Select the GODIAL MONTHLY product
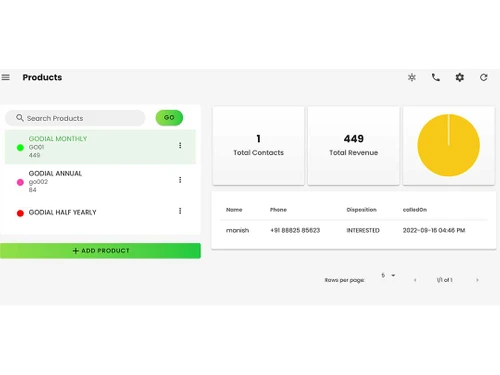The width and height of the screenshot is (500, 375). 100,147
